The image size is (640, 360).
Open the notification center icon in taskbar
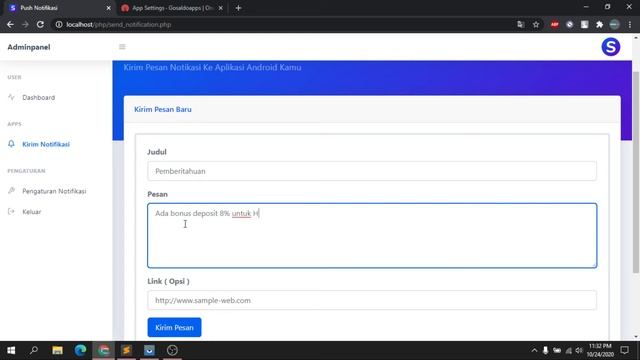click(624, 350)
